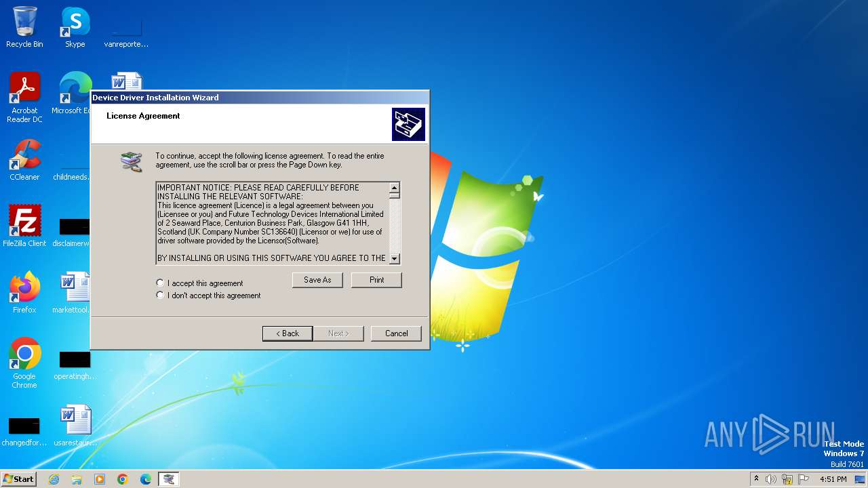The width and height of the screenshot is (868, 488).
Task: Select the changedfor desktop file
Action: tap(24, 431)
